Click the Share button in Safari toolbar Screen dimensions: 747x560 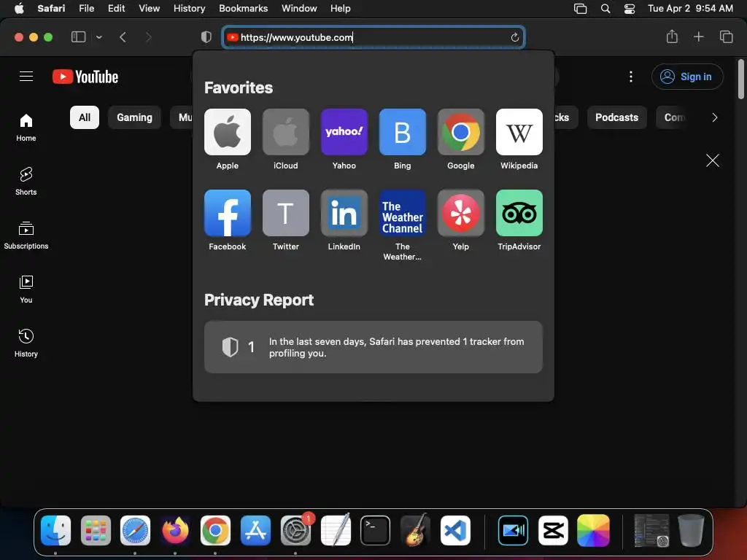pos(672,36)
